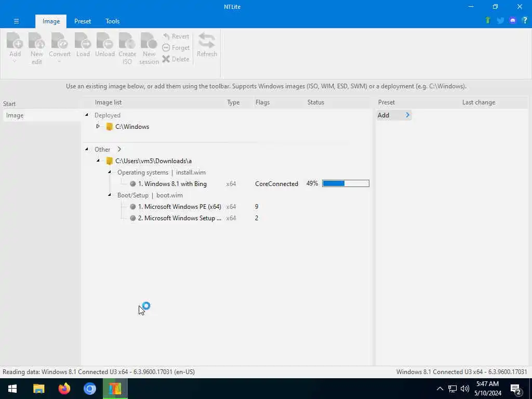This screenshot has height=399, width=532.
Task: Select C:\Windows deployed image
Action: [x=132, y=127]
